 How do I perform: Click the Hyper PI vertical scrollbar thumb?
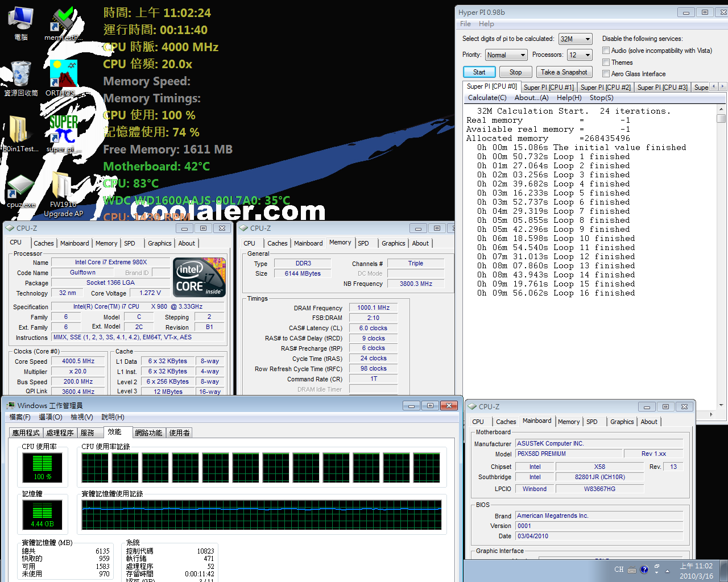721,118
